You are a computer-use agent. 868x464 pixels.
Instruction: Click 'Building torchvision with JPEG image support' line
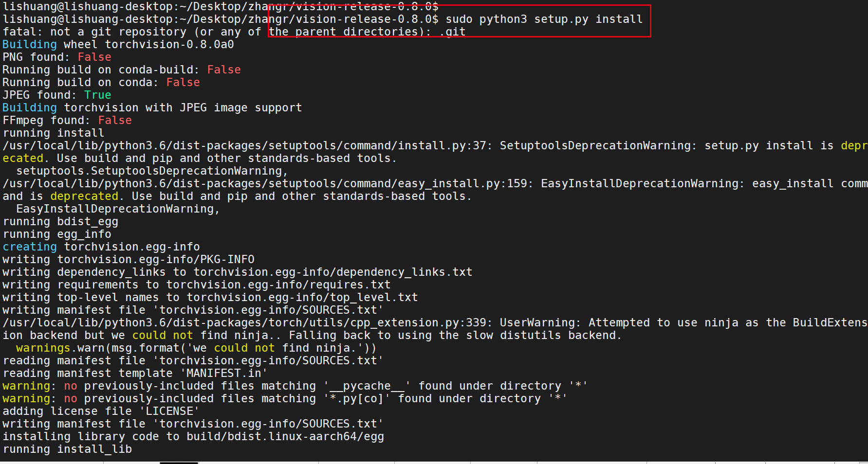152,108
